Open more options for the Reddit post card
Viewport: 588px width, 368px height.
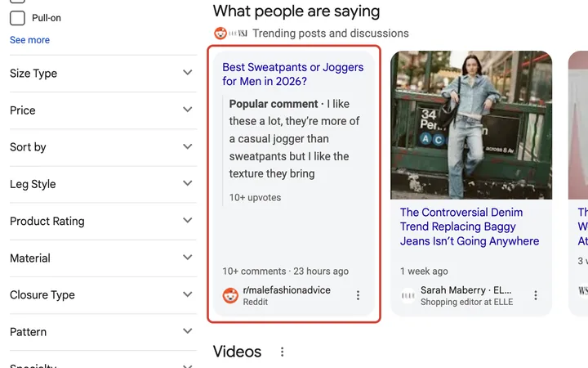pyautogui.click(x=358, y=295)
